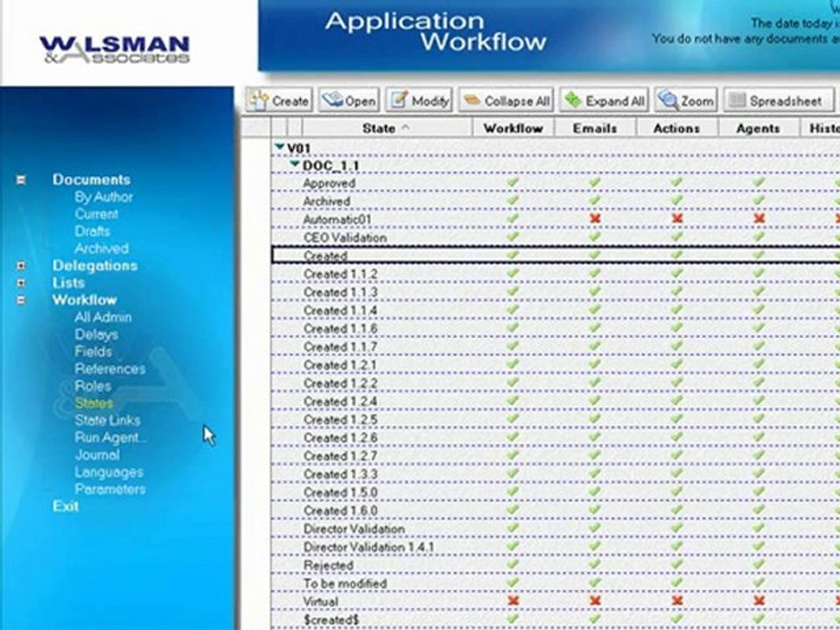The width and height of the screenshot is (840, 630).
Task: Open Archived documents in sidebar
Action: [101, 248]
